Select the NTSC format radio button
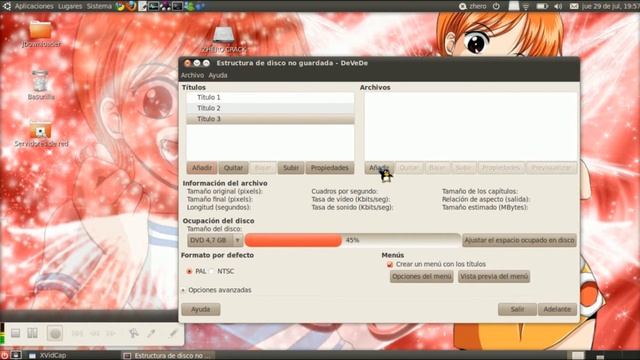 point(211,271)
